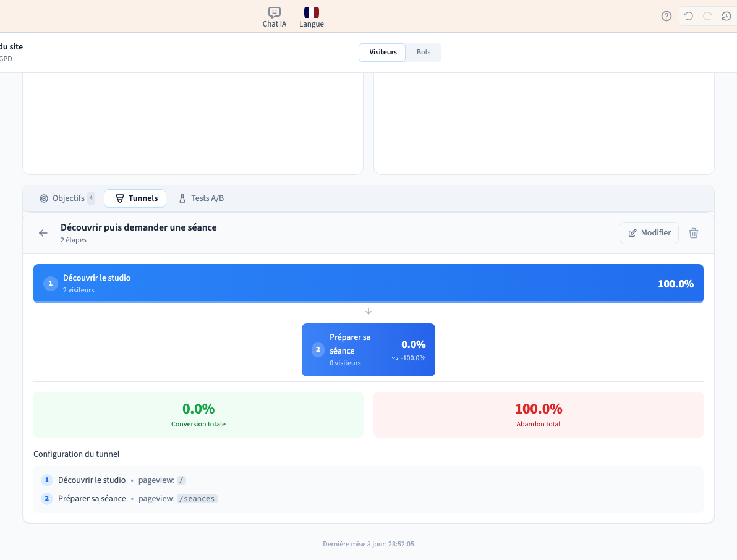The image size is (737, 560).
Task: Change language via the French flag
Action: 311,17
